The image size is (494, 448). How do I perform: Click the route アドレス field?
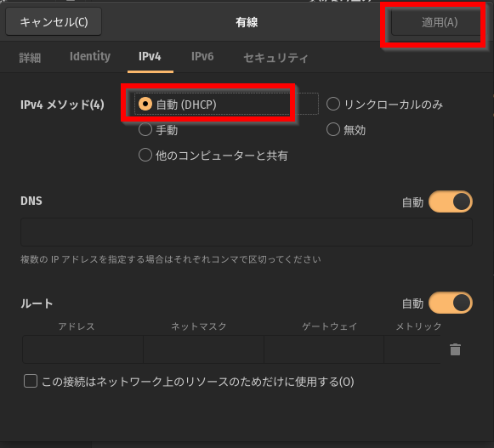[82, 349]
